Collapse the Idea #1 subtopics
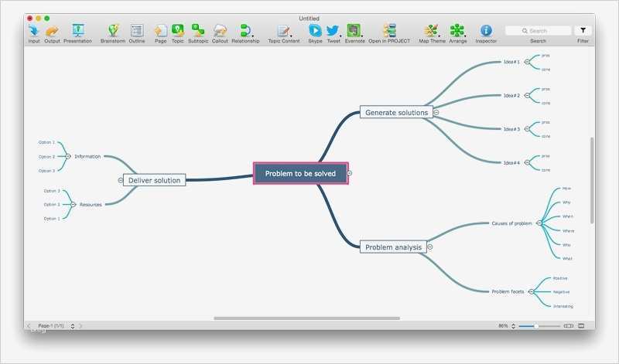 coord(527,62)
